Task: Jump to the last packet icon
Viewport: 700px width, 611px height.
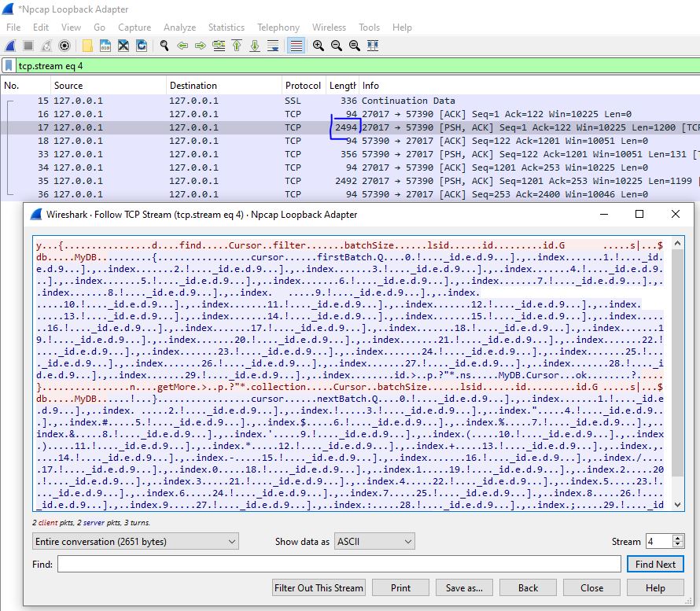Action: click(255, 46)
